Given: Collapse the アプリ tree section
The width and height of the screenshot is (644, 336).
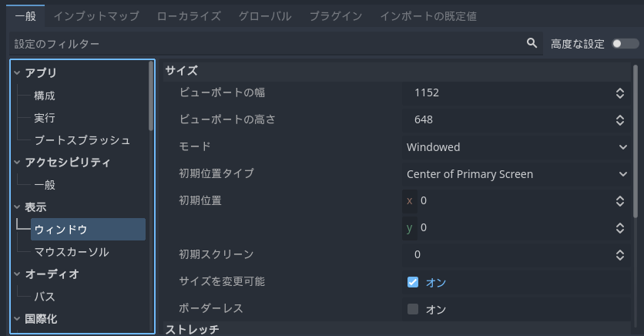Looking at the screenshot, I should [17, 73].
